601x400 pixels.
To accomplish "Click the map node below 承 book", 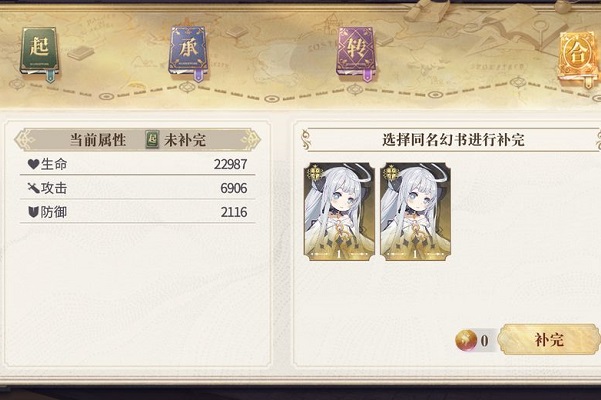I will click(x=187, y=88).
